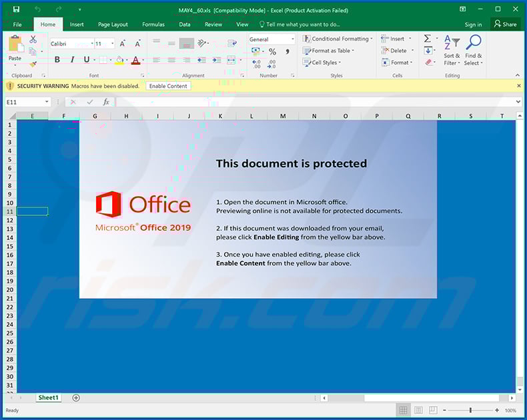Click the Fill down arrow icon

(x=428, y=51)
